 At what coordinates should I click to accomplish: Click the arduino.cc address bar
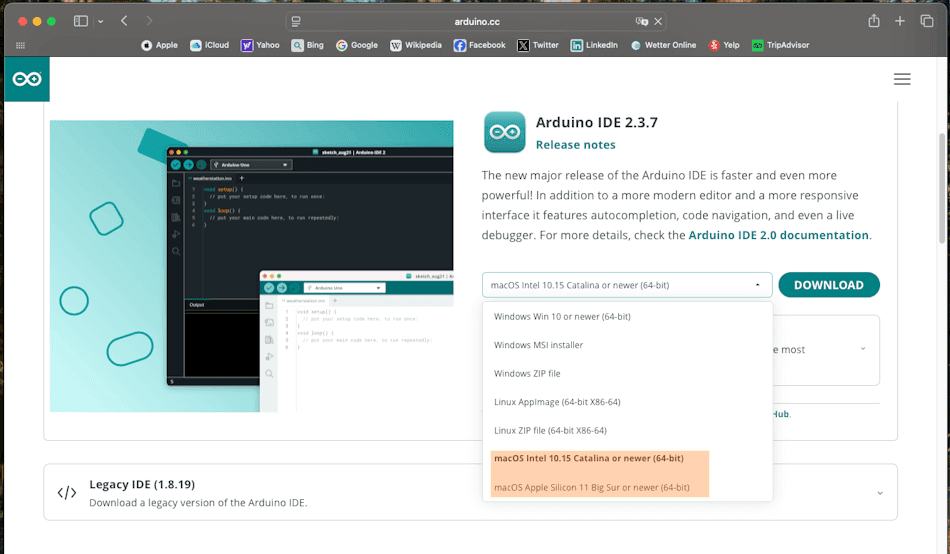pyautogui.click(x=475, y=21)
